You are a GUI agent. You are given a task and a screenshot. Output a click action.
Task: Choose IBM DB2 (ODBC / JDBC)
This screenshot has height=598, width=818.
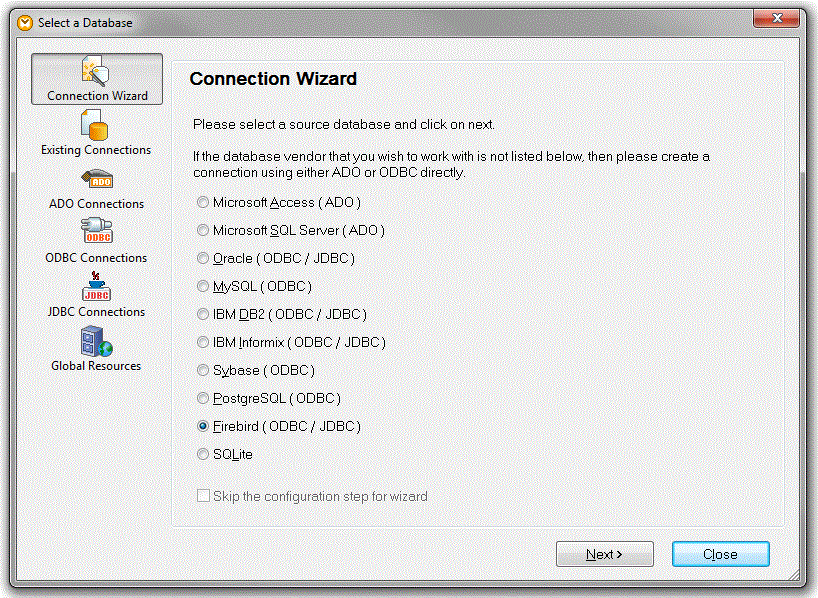[203, 314]
